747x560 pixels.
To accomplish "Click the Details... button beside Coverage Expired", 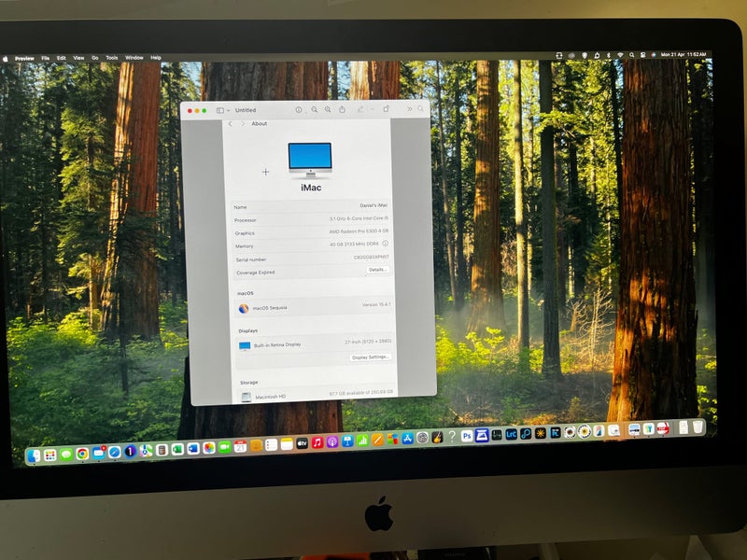I will click(377, 270).
